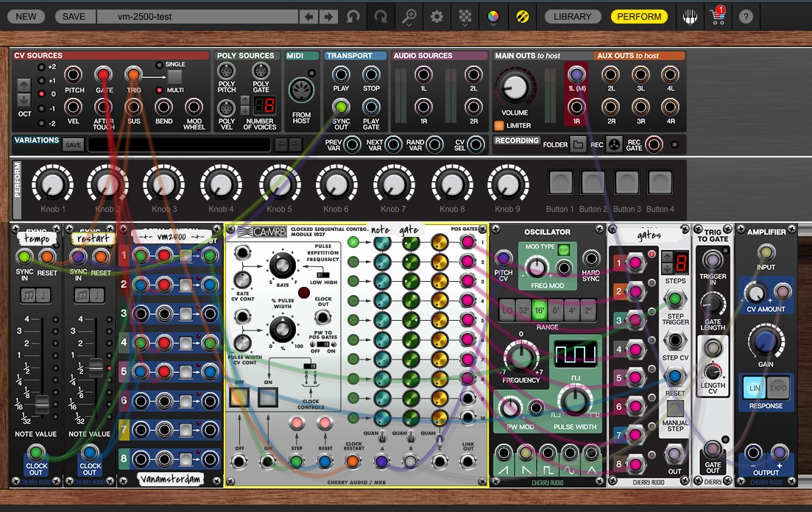This screenshot has height=512, width=812.
Task: Click the BEND jack in CV Sources
Action: [163, 107]
